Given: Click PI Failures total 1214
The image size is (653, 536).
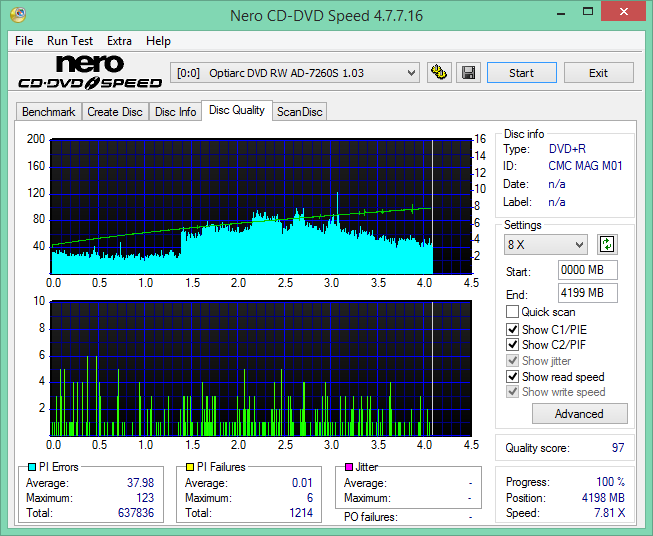Looking at the screenshot, I should (x=301, y=512).
